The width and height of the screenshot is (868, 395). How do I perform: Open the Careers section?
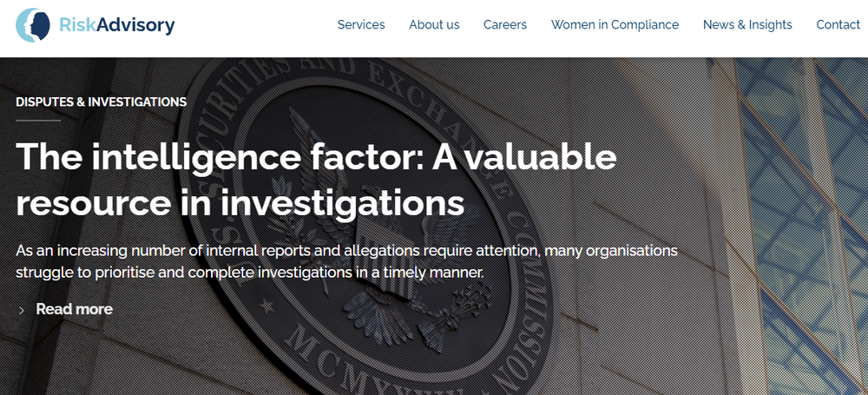click(505, 25)
